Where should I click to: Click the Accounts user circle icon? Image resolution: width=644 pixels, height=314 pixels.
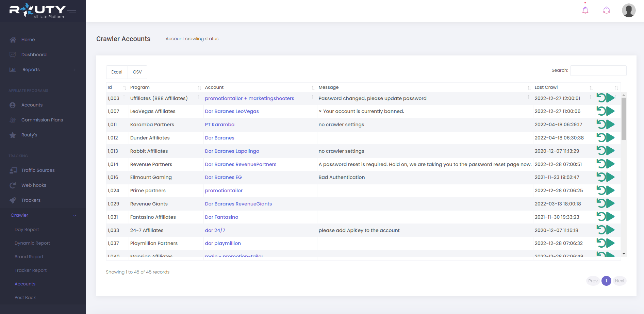point(13,105)
